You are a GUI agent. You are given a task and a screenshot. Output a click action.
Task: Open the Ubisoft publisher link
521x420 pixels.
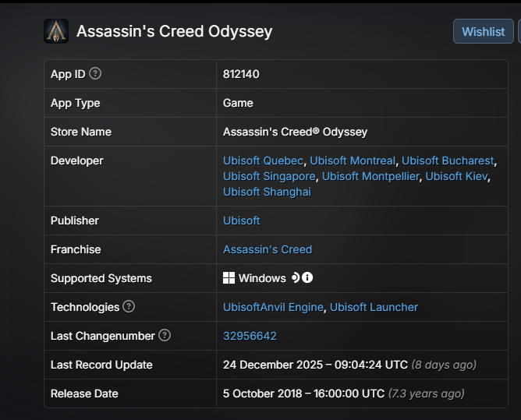[242, 221]
